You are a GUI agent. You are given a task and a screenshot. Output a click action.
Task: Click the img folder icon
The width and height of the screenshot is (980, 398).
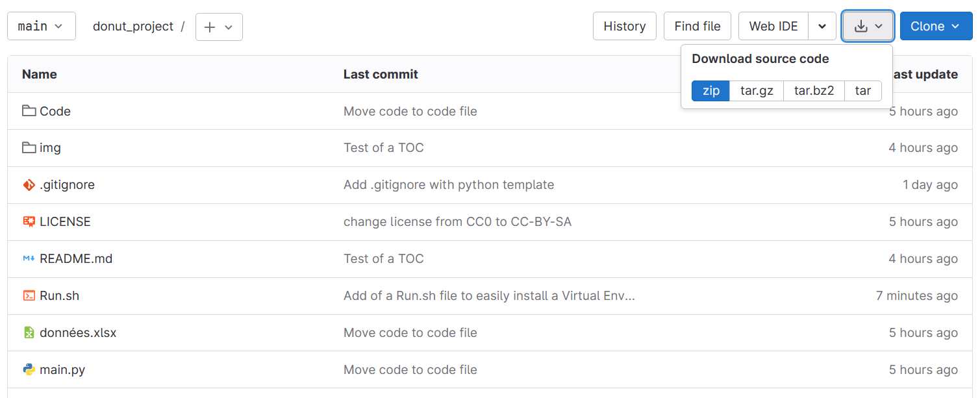[29, 148]
